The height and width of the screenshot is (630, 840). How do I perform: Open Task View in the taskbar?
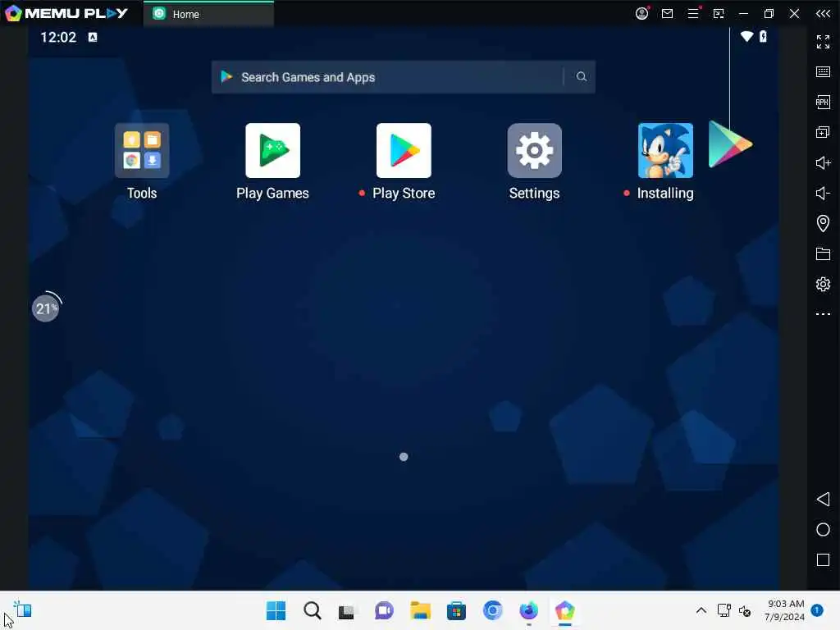tap(347, 611)
